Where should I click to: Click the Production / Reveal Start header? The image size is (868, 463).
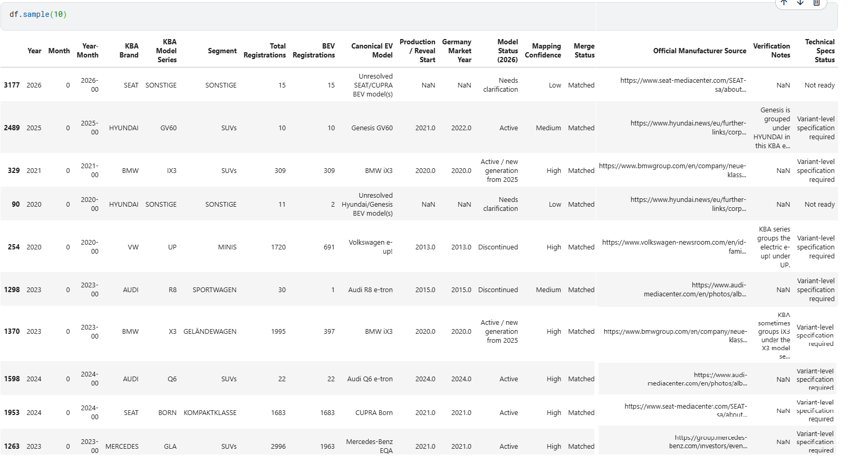click(418, 51)
